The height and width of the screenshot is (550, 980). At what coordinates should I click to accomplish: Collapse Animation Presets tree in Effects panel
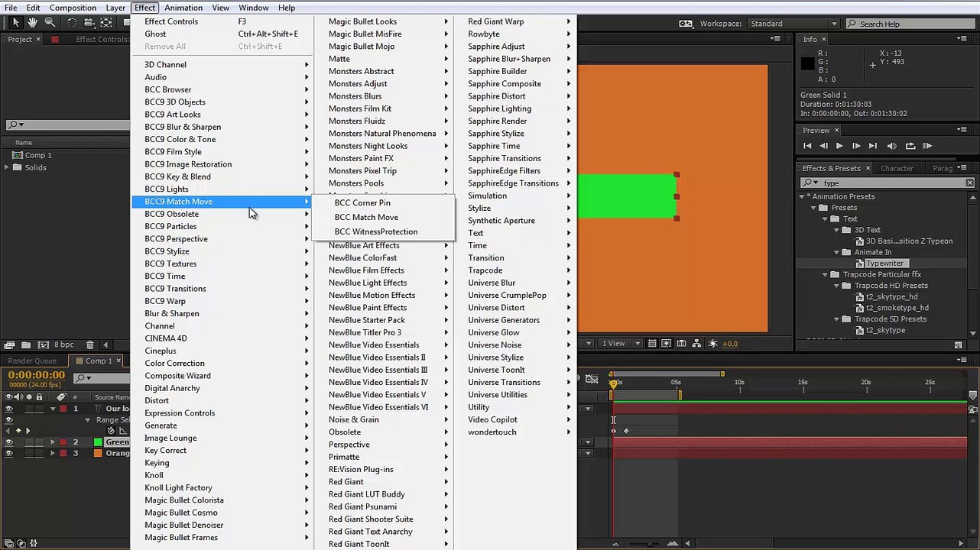[802, 196]
